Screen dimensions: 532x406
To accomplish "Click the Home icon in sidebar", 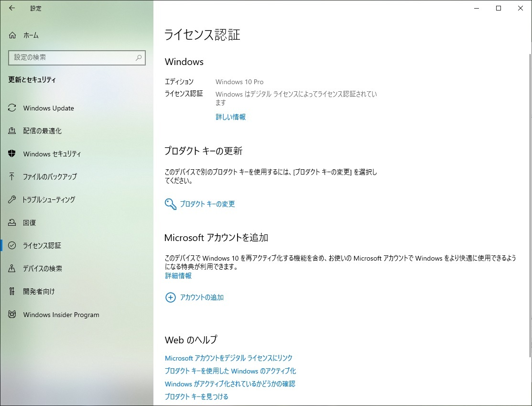I will (12, 35).
